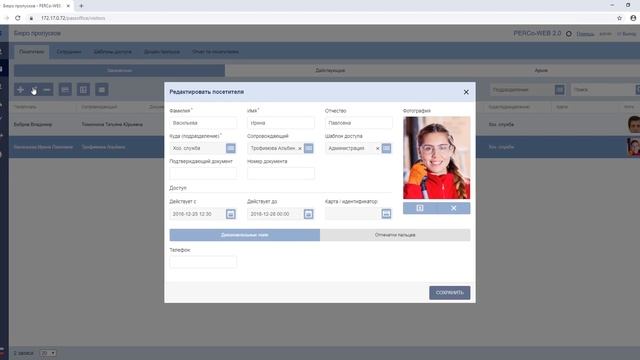Bookmark this page with star icon

point(619,18)
